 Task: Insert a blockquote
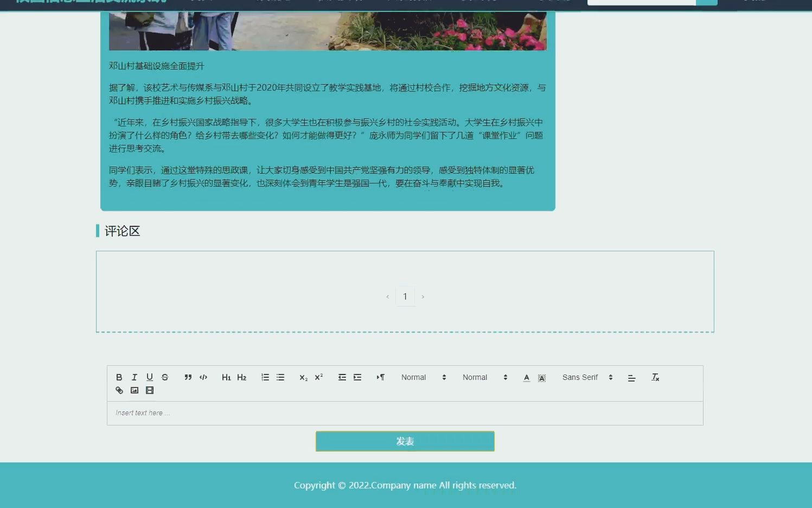click(188, 377)
